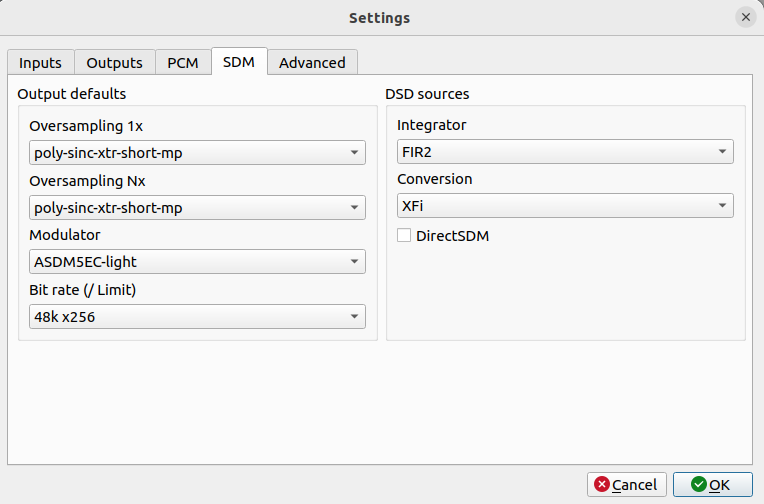Viewport: 764px width, 504px height.
Task: Expand the Bit rate limit dropdown
Action: 197,317
